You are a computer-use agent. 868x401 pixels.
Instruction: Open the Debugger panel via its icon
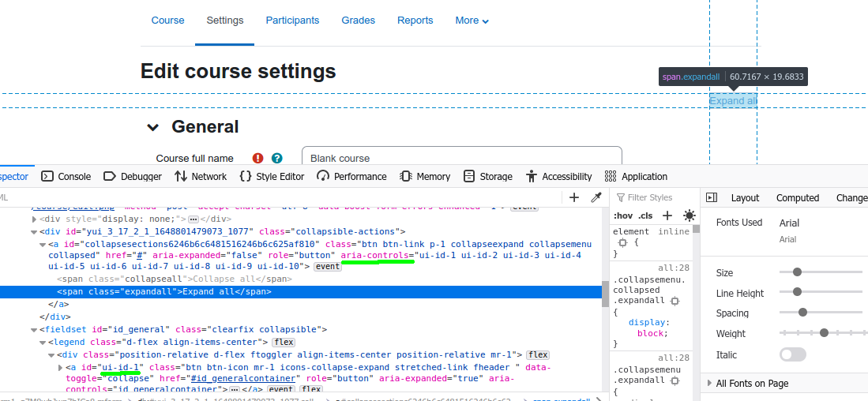[110, 177]
